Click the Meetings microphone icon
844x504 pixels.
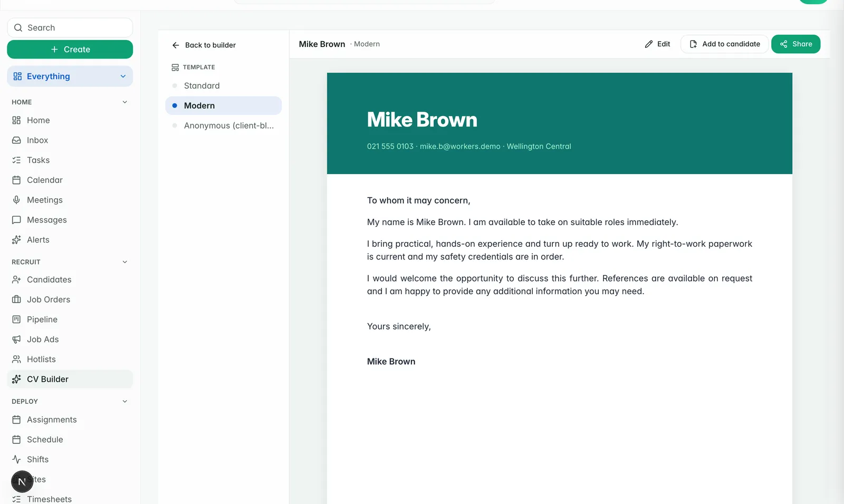pos(16,200)
